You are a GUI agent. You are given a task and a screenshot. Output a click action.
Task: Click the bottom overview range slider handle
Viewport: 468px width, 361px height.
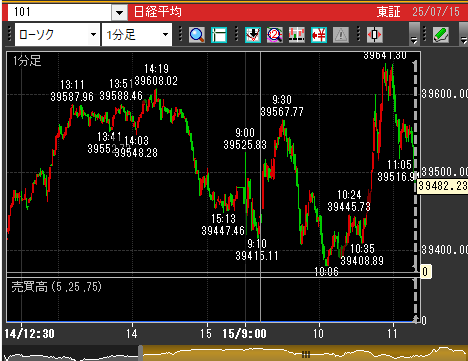click(x=306, y=354)
